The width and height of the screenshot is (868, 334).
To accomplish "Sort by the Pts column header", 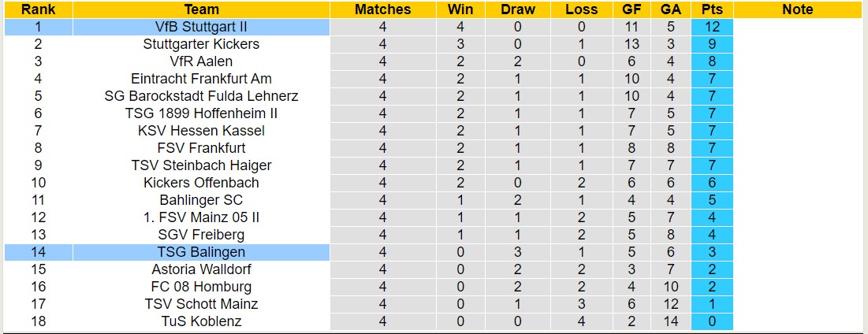I will coord(711,9).
